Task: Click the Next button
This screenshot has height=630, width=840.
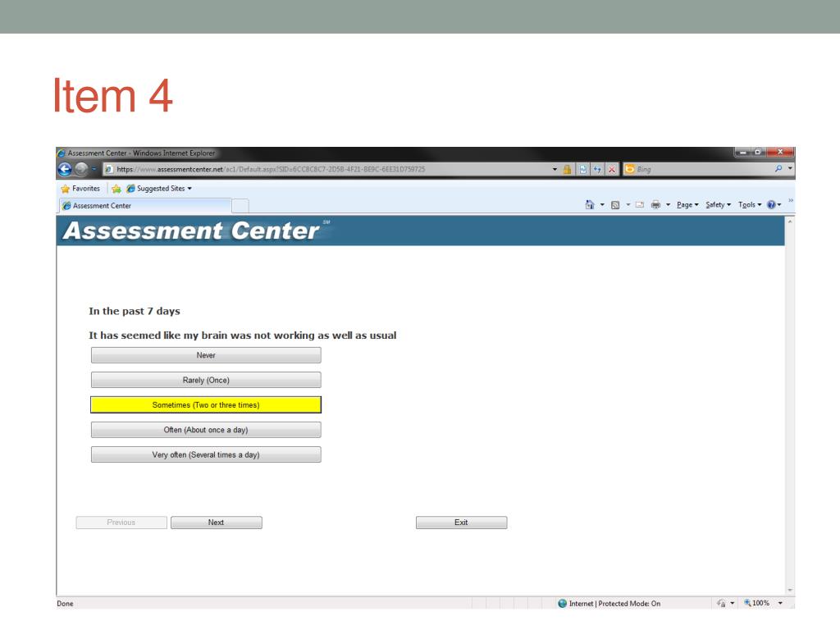Action: (217, 523)
